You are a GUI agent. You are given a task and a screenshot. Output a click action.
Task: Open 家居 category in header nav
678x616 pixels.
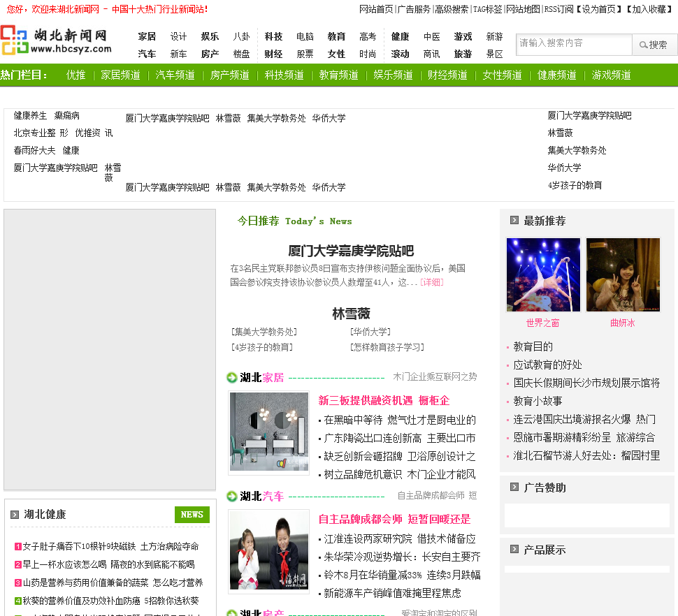pos(147,36)
